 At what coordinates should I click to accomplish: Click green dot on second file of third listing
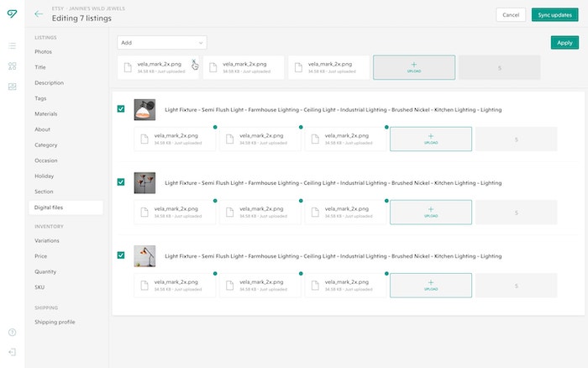tap(301, 273)
